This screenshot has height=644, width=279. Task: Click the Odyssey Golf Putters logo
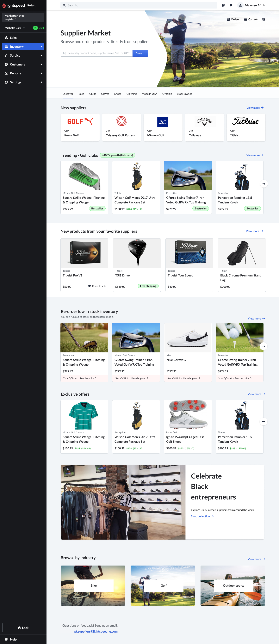(121, 121)
